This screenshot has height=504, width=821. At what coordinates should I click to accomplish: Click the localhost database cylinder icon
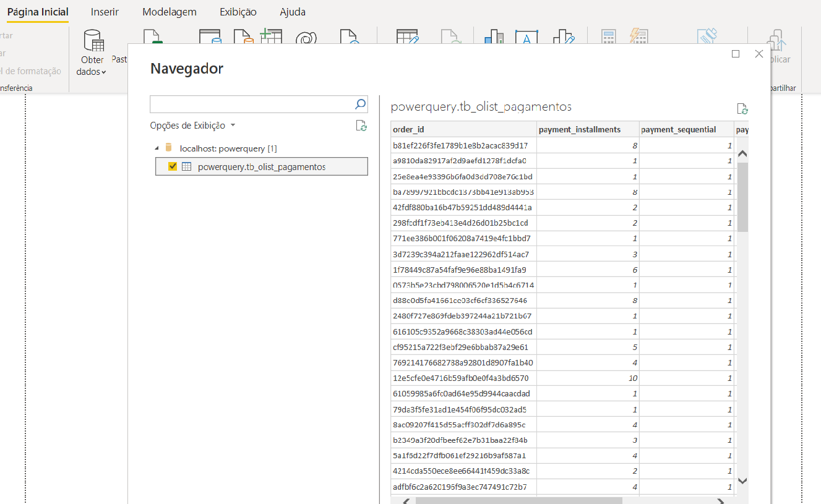[169, 148]
